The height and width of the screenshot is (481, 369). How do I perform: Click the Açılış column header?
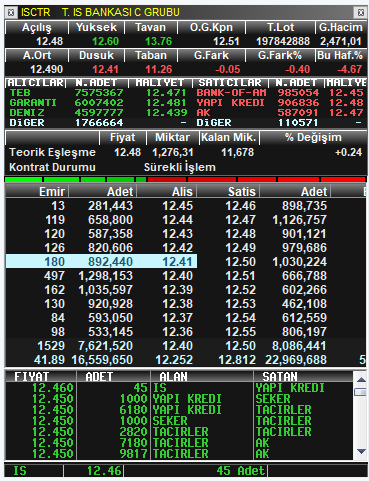37,28
